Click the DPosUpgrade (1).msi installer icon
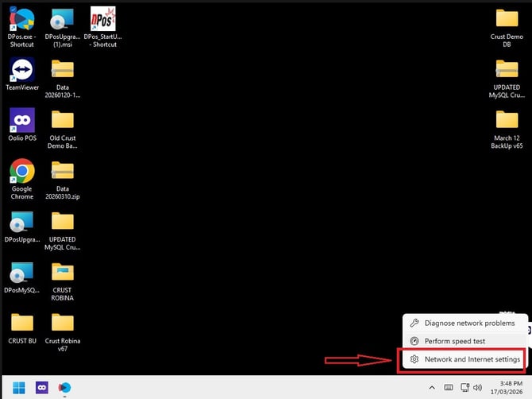The width and height of the screenshot is (532, 399). click(63, 27)
